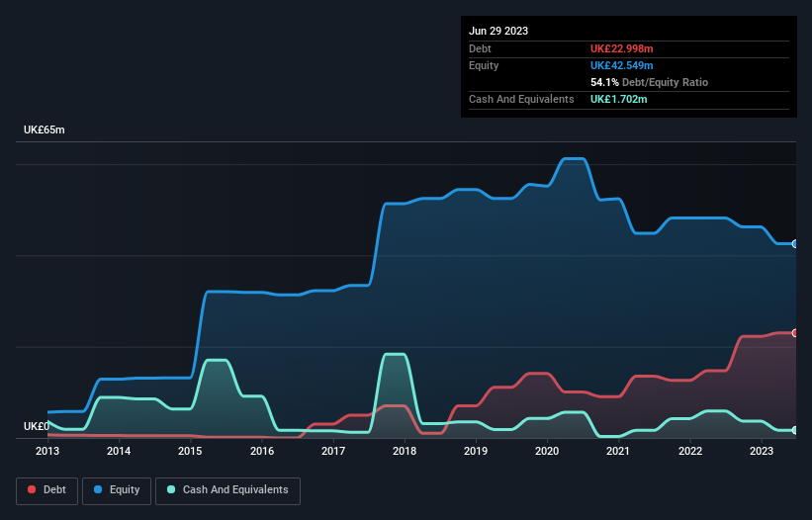Click the teal Cash endpoint marker
The height and width of the screenshot is (520, 812).
pyautogui.click(x=795, y=430)
